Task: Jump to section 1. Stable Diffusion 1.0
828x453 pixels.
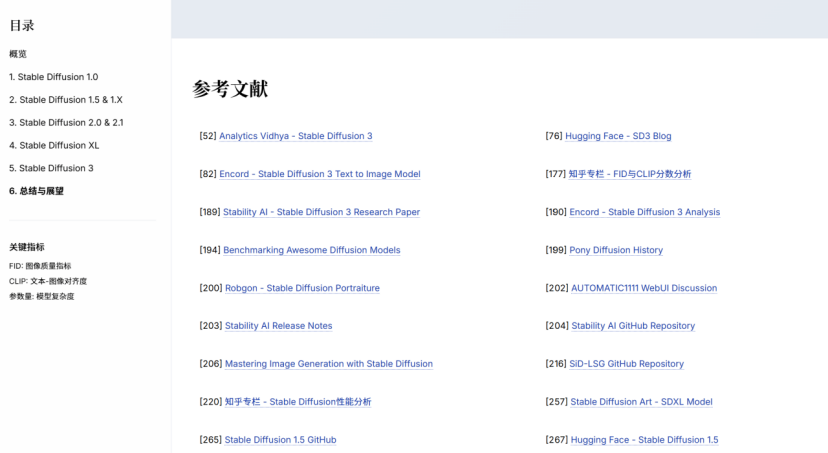Action: point(53,77)
